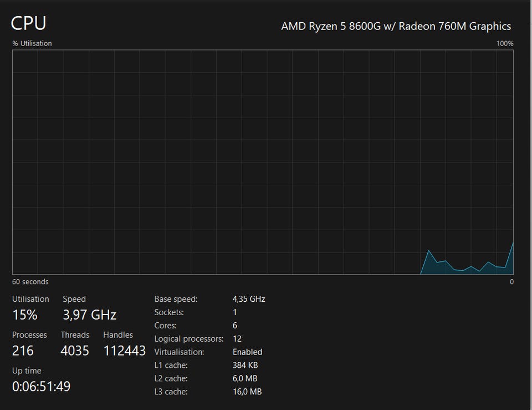Viewport: 532px width, 410px height.
Task: Click the L2 cache: label
Action: (x=171, y=378)
